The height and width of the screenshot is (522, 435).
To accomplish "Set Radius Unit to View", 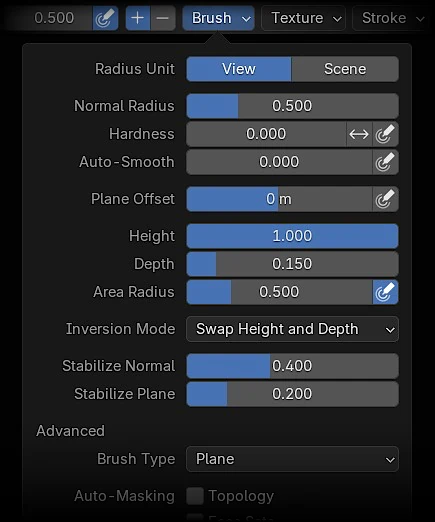I will tap(239, 69).
